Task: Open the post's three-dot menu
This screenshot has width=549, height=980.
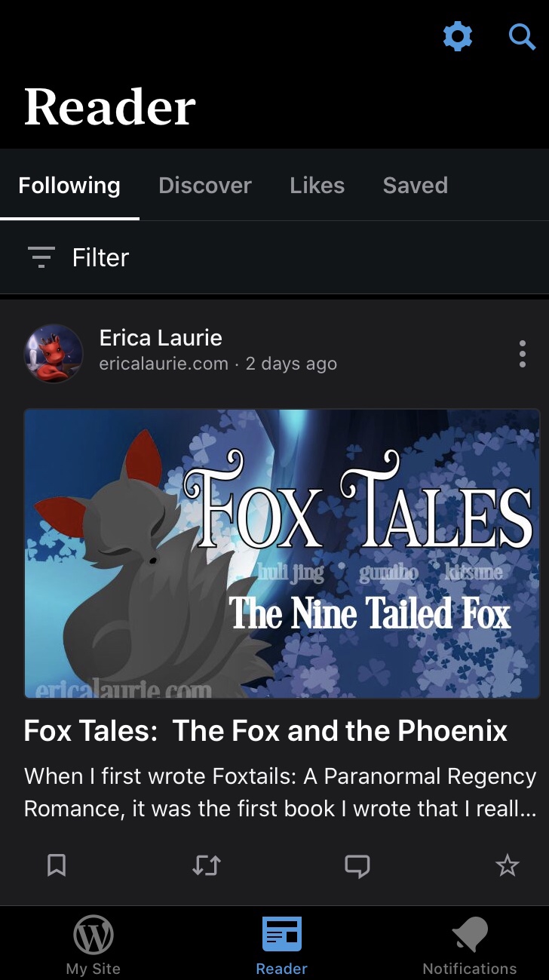Action: [x=522, y=354]
